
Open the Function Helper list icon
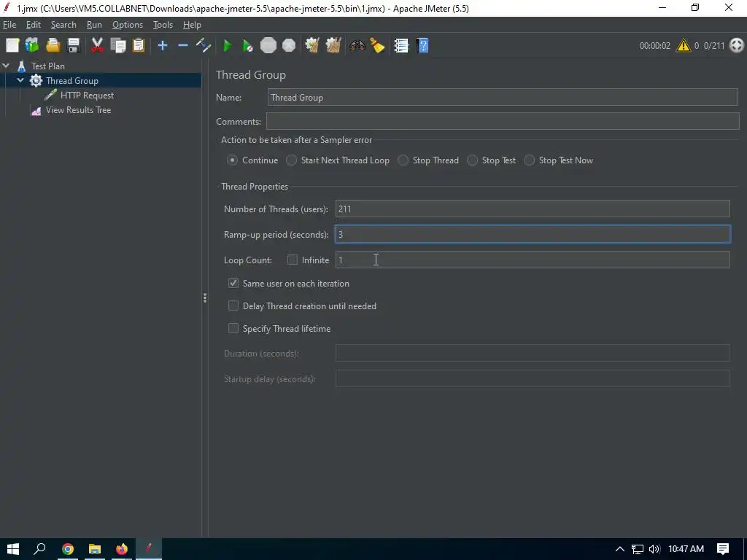(x=401, y=46)
